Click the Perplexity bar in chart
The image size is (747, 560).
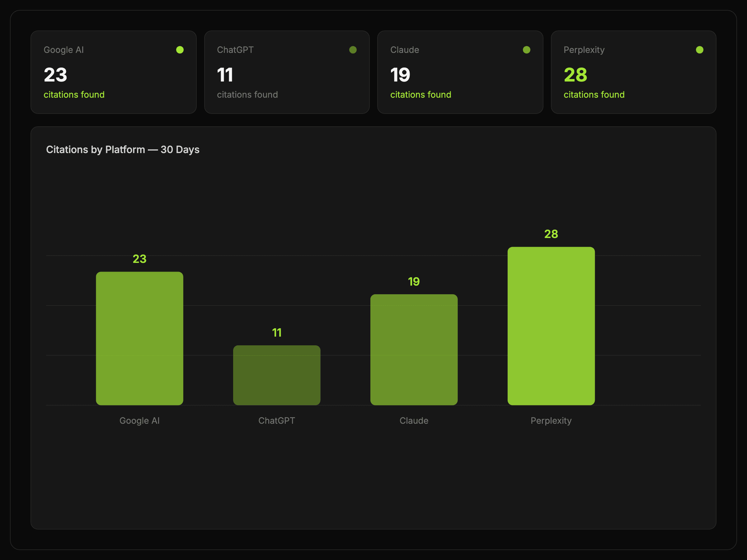coord(551,326)
